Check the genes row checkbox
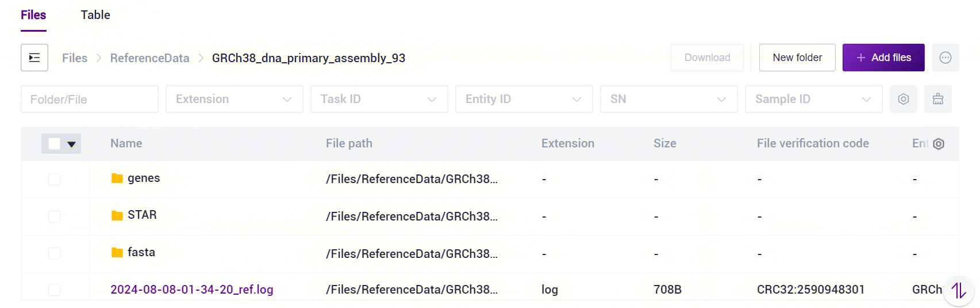980x308 pixels. [55, 179]
